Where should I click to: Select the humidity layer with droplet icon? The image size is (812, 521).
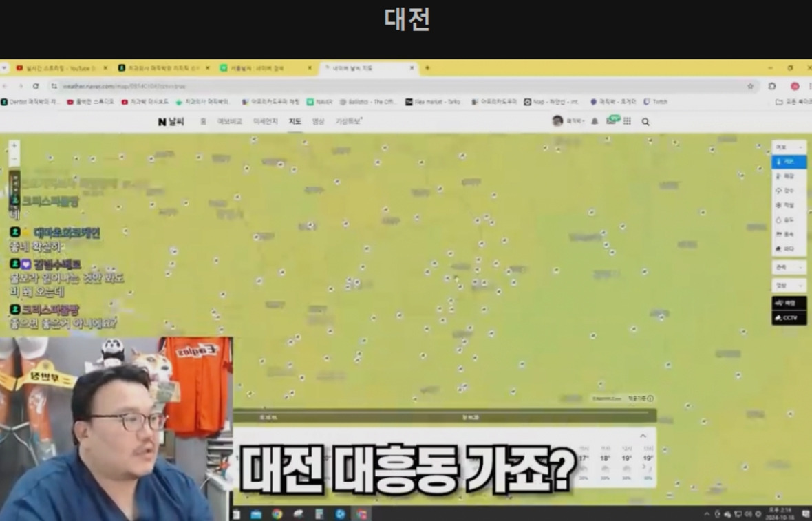tap(789, 220)
